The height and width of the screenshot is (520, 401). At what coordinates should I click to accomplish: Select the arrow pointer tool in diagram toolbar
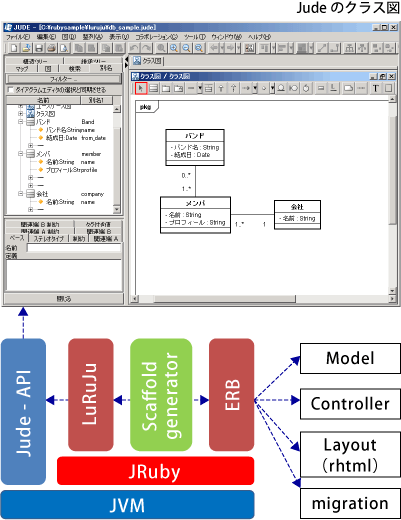click(x=141, y=88)
